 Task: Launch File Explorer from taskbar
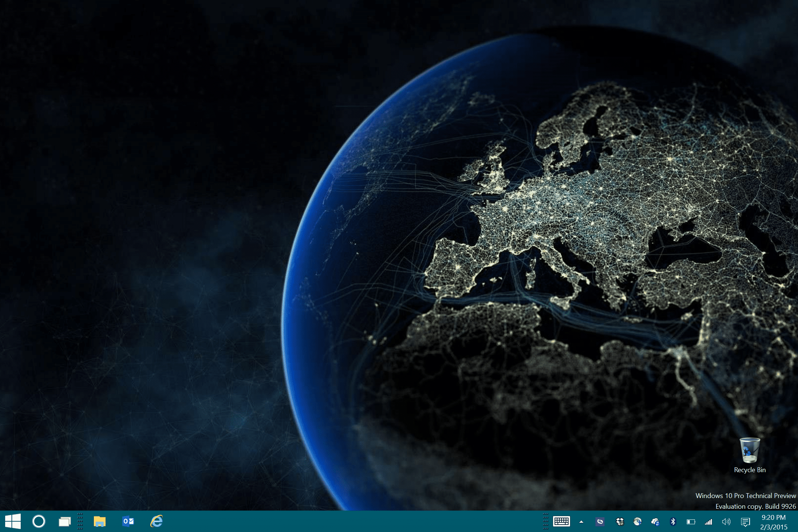99,521
